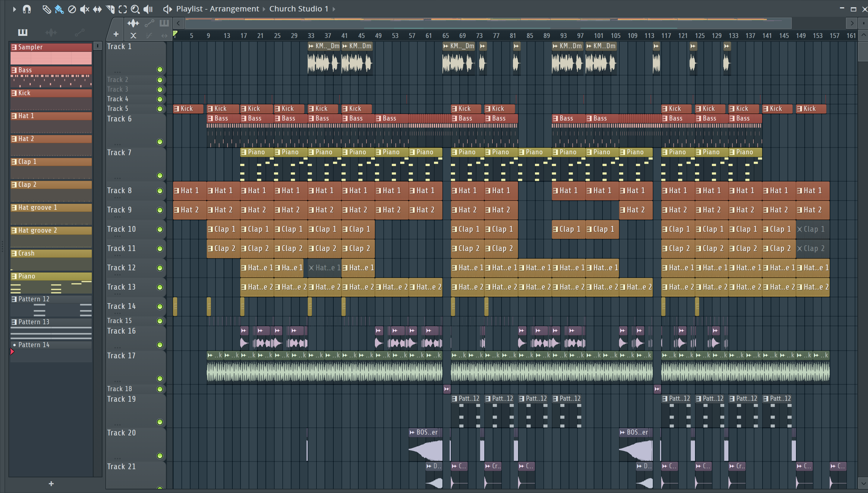This screenshot has width=868, height=493.
Task: Select the muted Hat..e 1 clip on Track 12
Action: click(x=324, y=268)
